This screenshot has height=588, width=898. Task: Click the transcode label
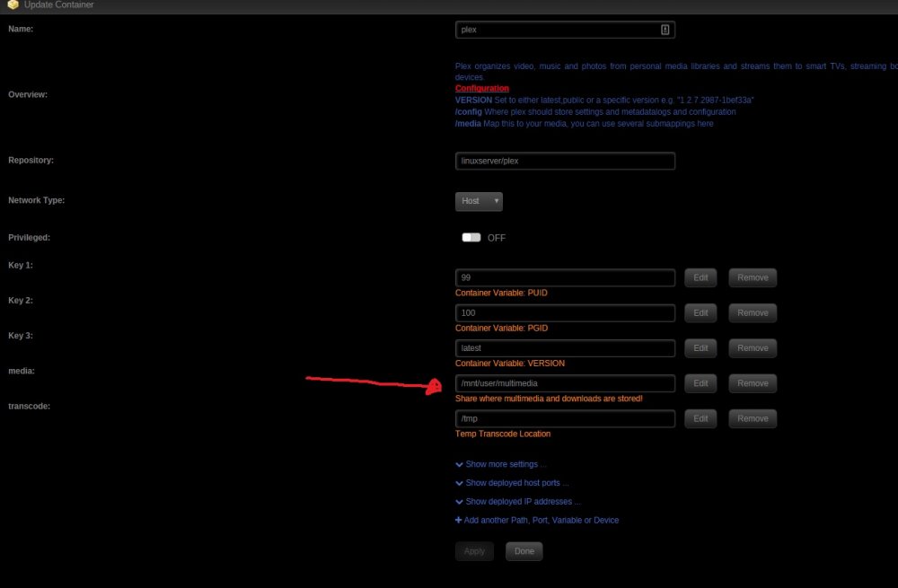30,406
